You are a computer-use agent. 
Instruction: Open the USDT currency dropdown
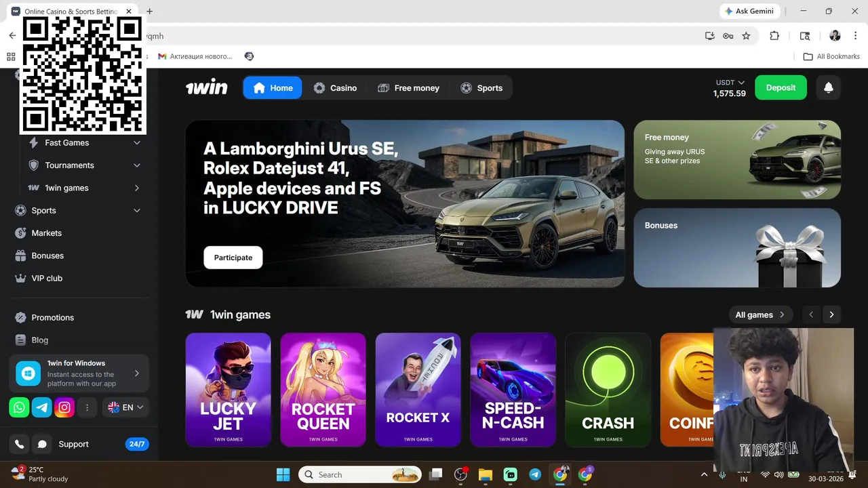[730, 83]
